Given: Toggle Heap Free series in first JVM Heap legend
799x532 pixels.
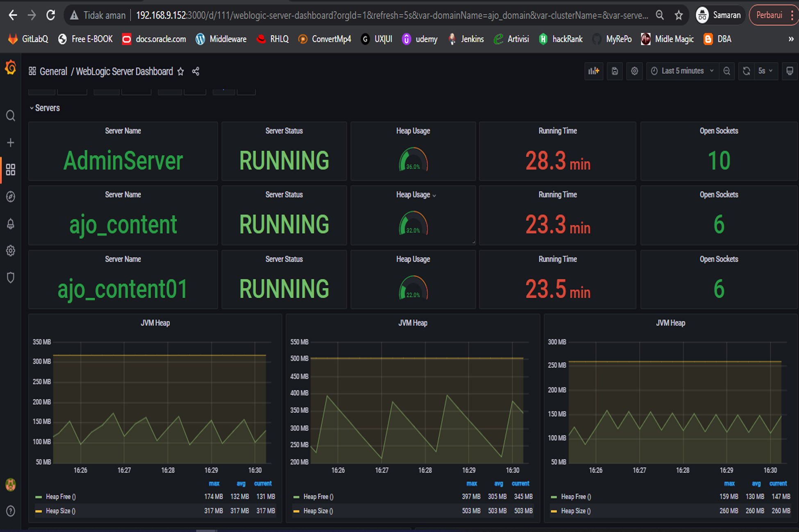Looking at the screenshot, I should tap(61, 497).
